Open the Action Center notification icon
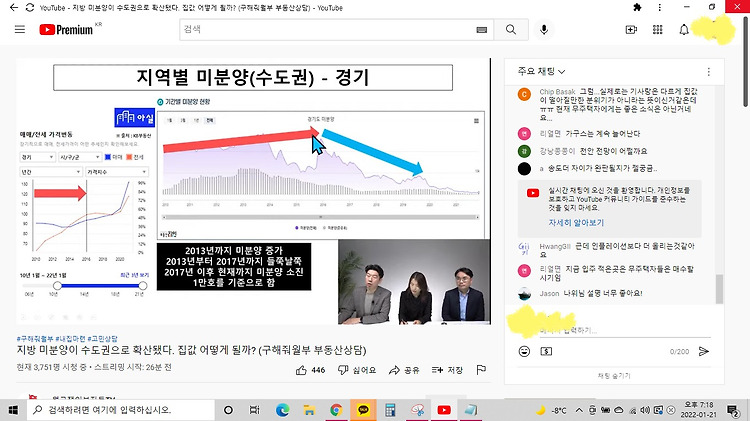Image resolution: width=750 pixels, height=421 pixels. point(733,410)
